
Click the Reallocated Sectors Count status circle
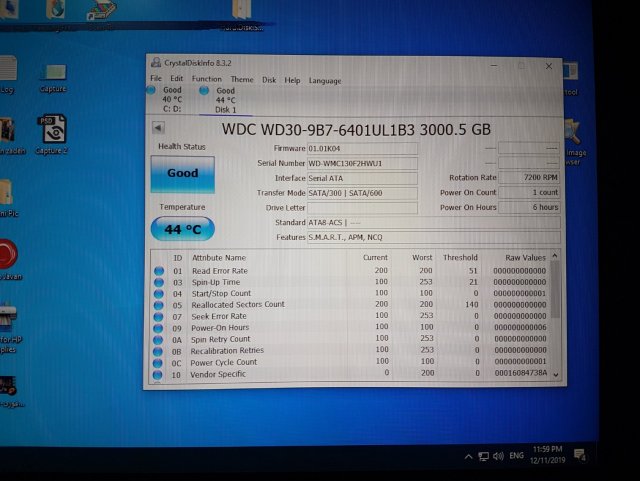(158, 305)
